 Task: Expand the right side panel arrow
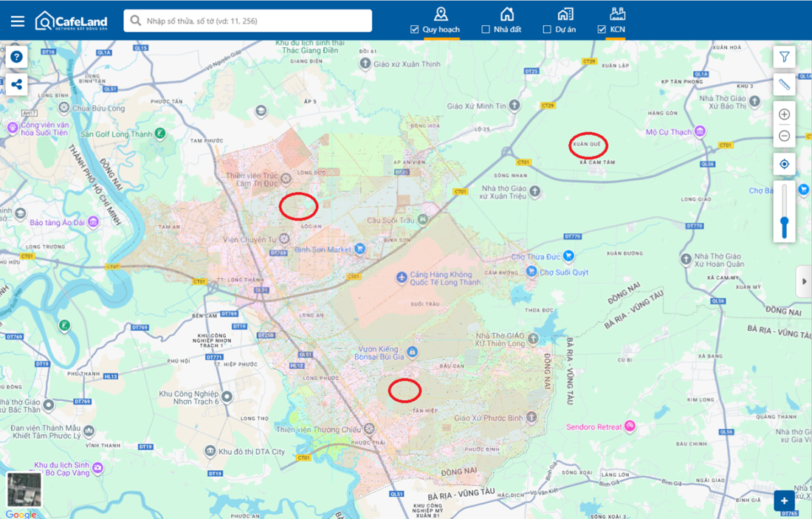tap(804, 281)
